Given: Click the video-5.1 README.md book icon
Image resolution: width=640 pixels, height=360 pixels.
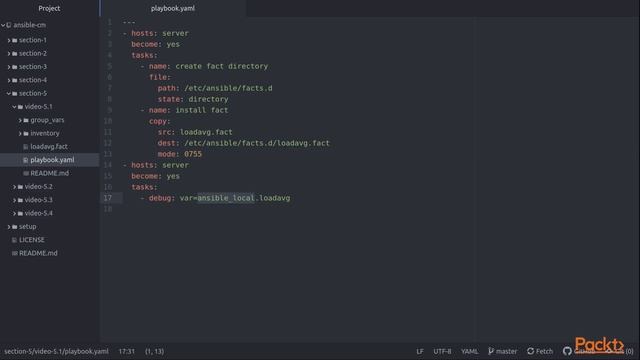Looking at the screenshot, I should click(x=26, y=173).
